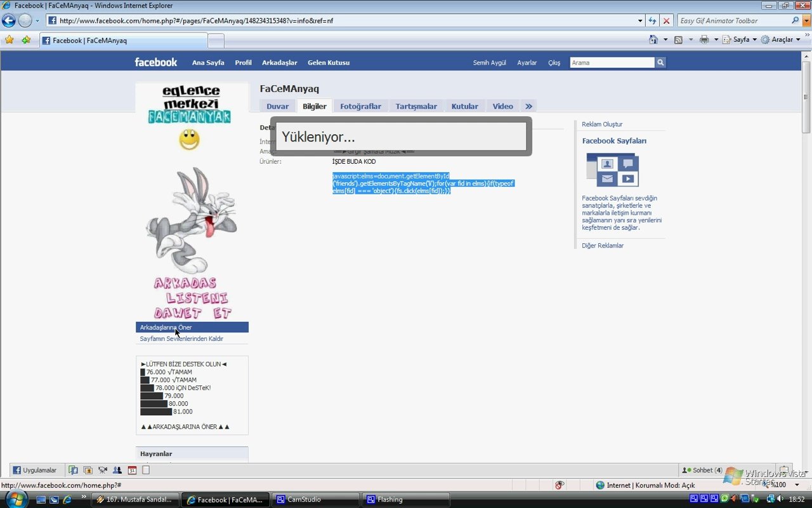Click the Show Desktop quick launch icon

point(41,500)
